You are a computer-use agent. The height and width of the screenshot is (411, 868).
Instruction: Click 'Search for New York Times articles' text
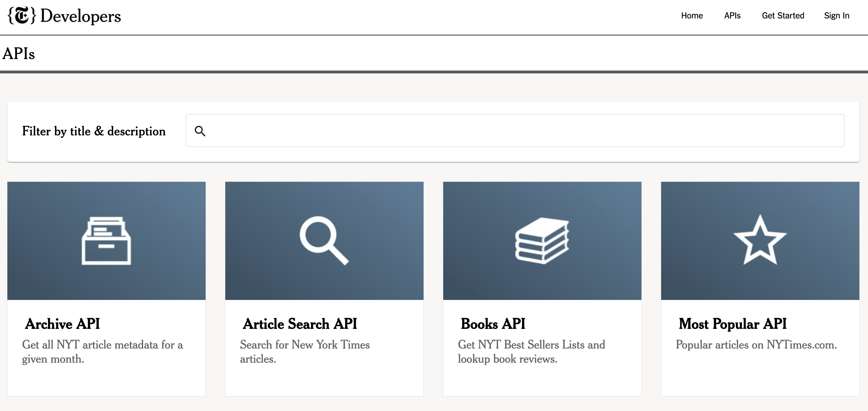click(x=305, y=352)
